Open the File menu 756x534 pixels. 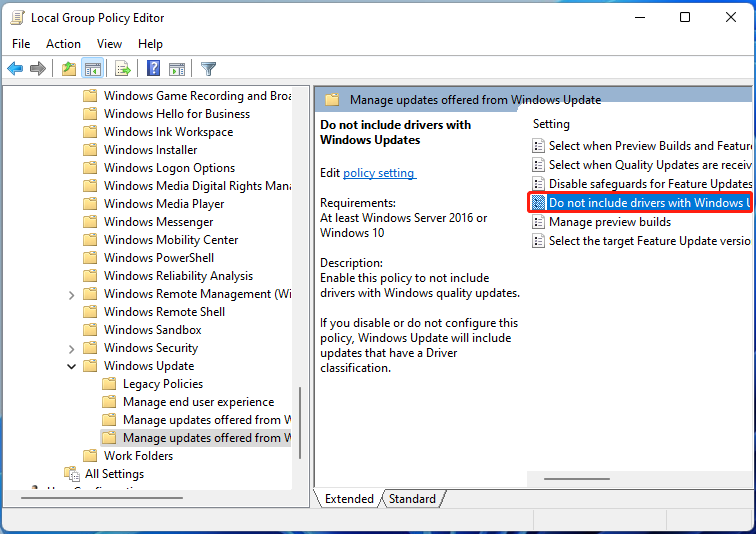pyautogui.click(x=21, y=44)
